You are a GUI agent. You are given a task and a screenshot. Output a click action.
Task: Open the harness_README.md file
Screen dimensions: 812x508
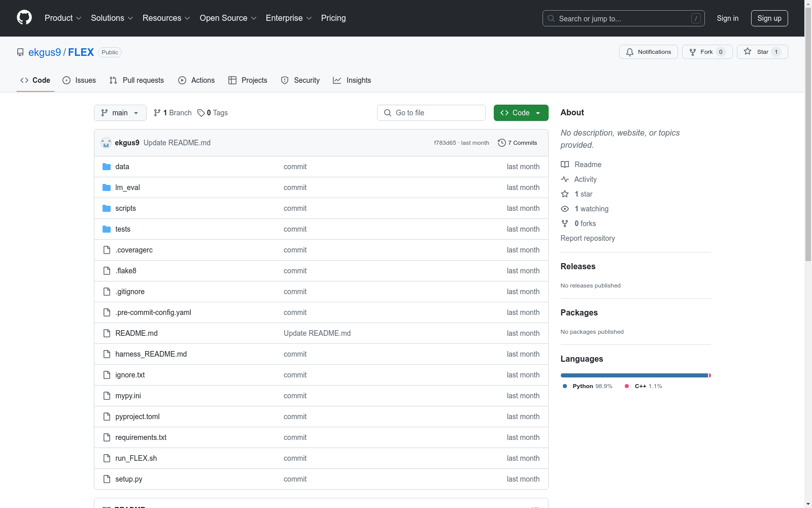pyautogui.click(x=151, y=354)
